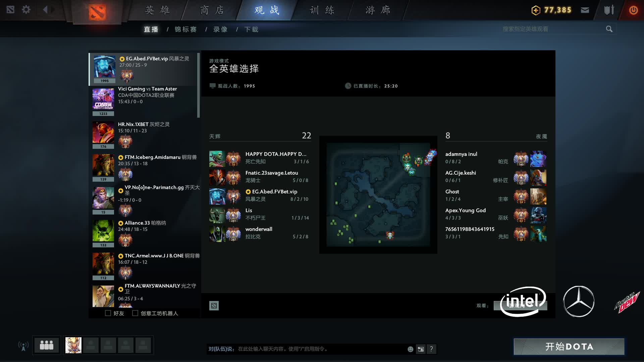The width and height of the screenshot is (644, 362).
Task: Click the back arrow navigation icon
Action: pos(45,10)
